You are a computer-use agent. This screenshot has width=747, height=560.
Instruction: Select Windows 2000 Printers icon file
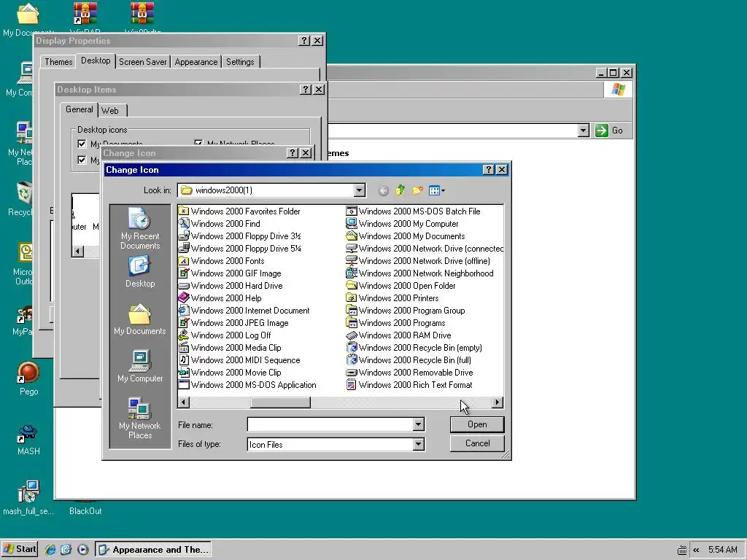click(x=392, y=297)
